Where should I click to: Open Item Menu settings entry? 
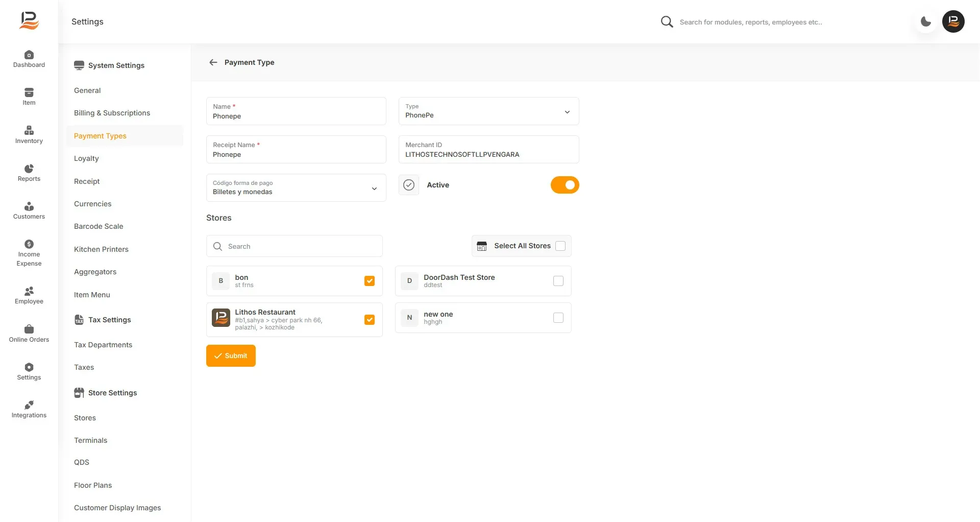(x=92, y=295)
